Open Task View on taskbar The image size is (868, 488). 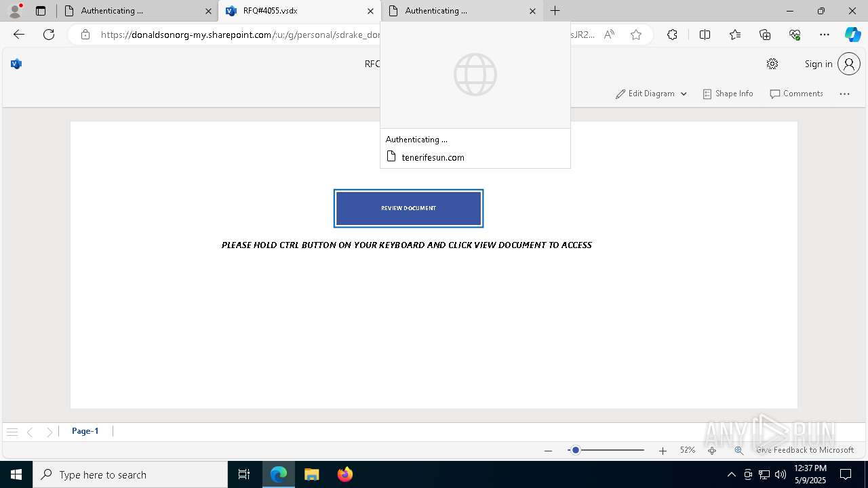click(x=244, y=474)
